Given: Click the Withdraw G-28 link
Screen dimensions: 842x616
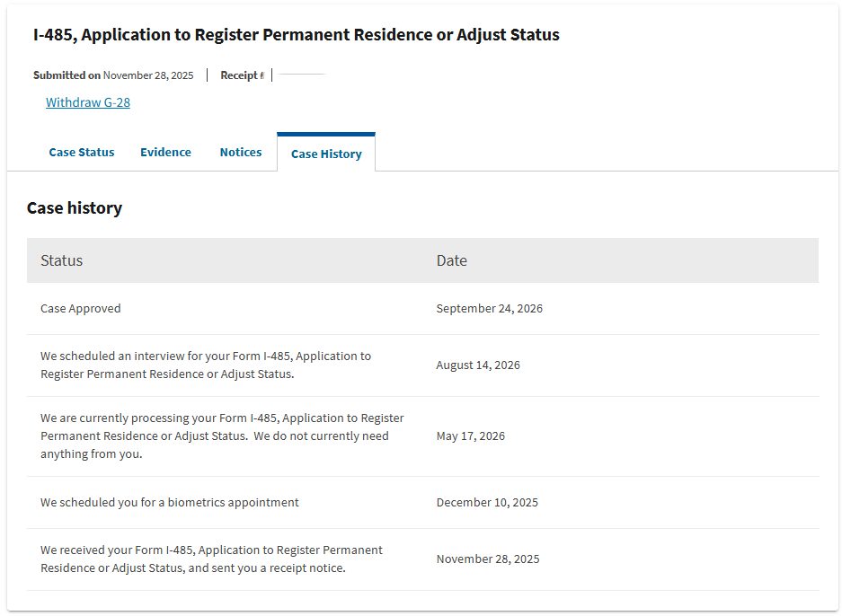Looking at the screenshot, I should pyautogui.click(x=88, y=102).
